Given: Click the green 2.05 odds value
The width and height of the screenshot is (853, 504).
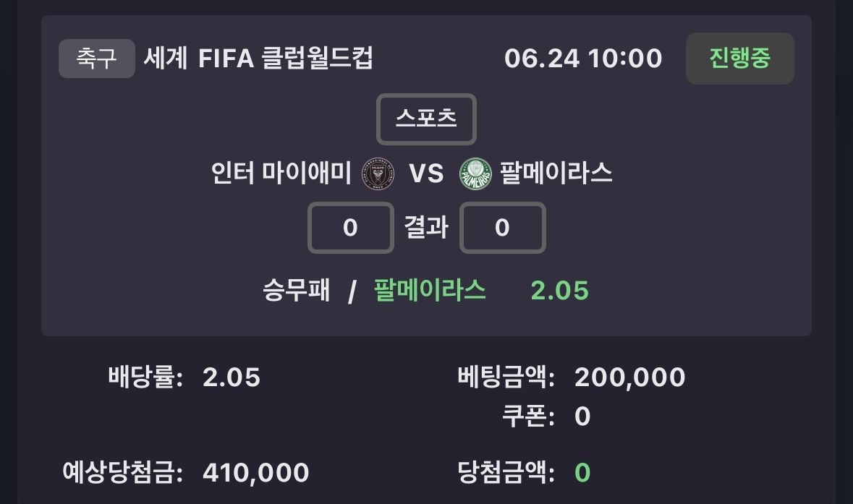Looking at the screenshot, I should (x=560, y=291).
